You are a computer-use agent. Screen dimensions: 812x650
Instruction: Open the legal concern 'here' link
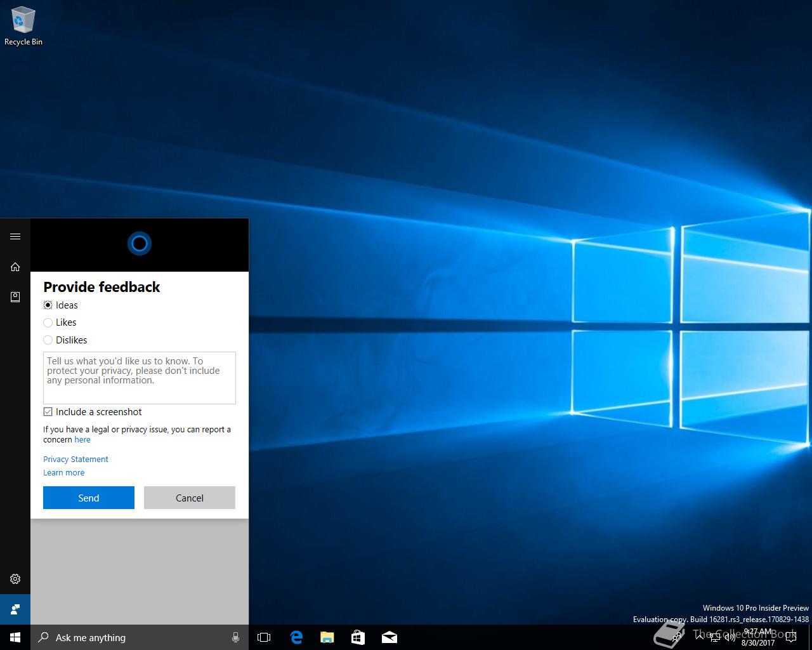(82, 440)
